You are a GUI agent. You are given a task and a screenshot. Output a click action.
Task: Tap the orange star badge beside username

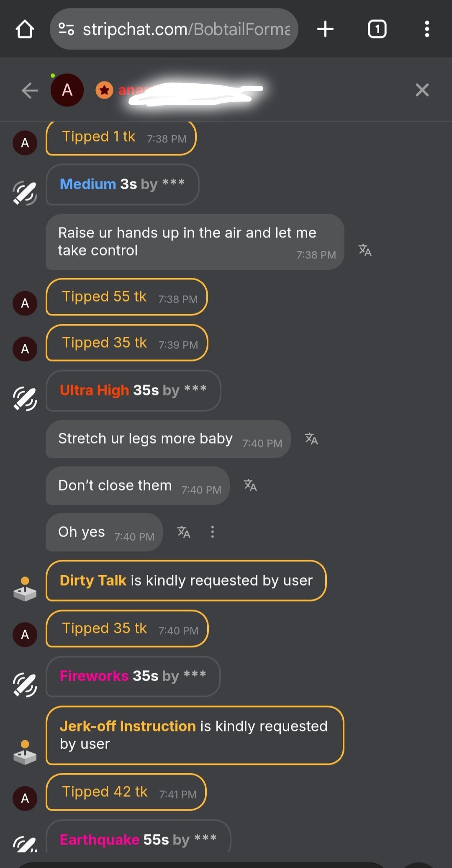(104, 90)
